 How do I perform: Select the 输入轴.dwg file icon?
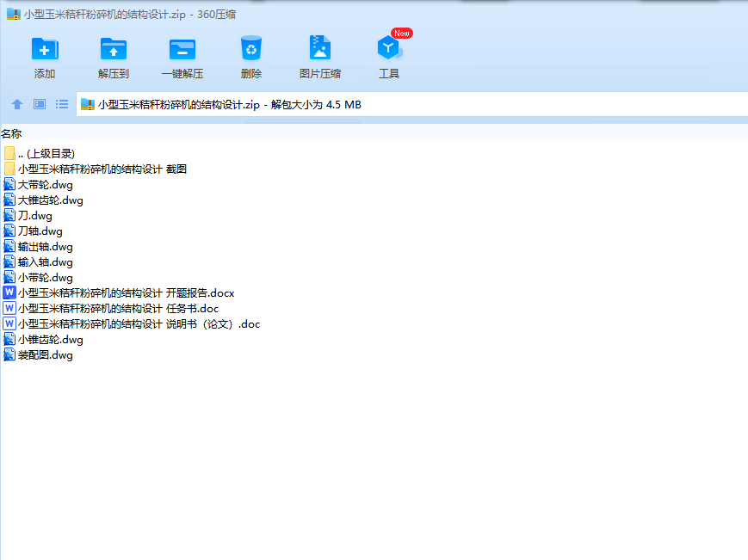tap(9, 262)
